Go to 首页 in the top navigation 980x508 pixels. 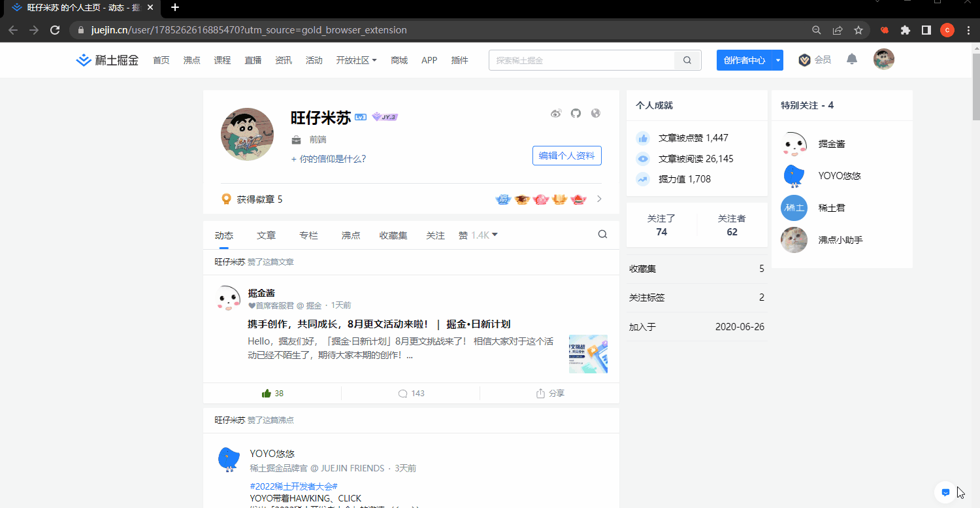[x=161, y=60]
